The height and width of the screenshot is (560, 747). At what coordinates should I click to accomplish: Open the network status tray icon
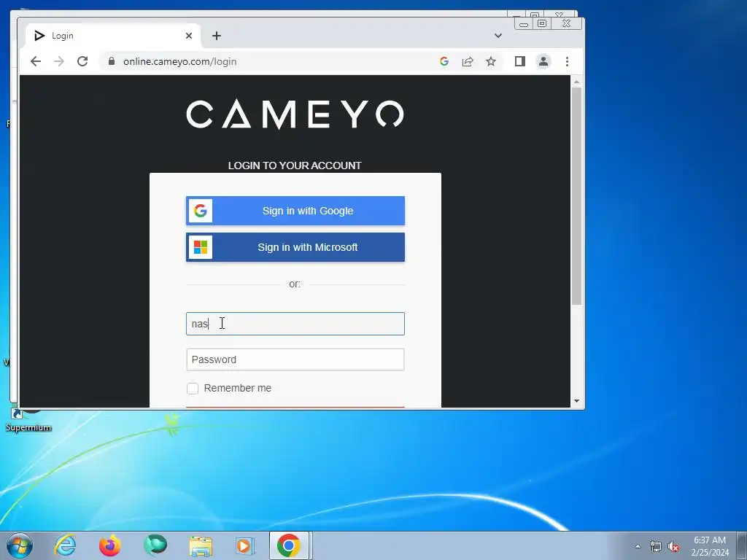pos(656,546)
